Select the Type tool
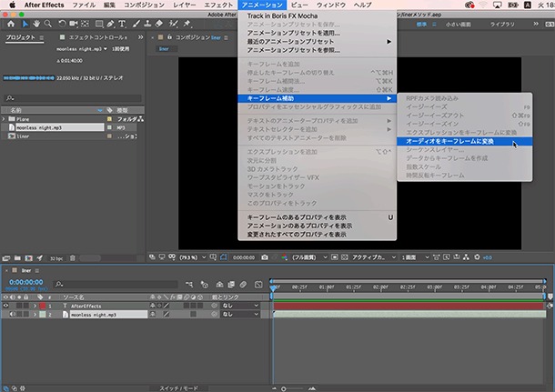Image resolution: width=555 pixels, height=392 pixels. point(122,24)
